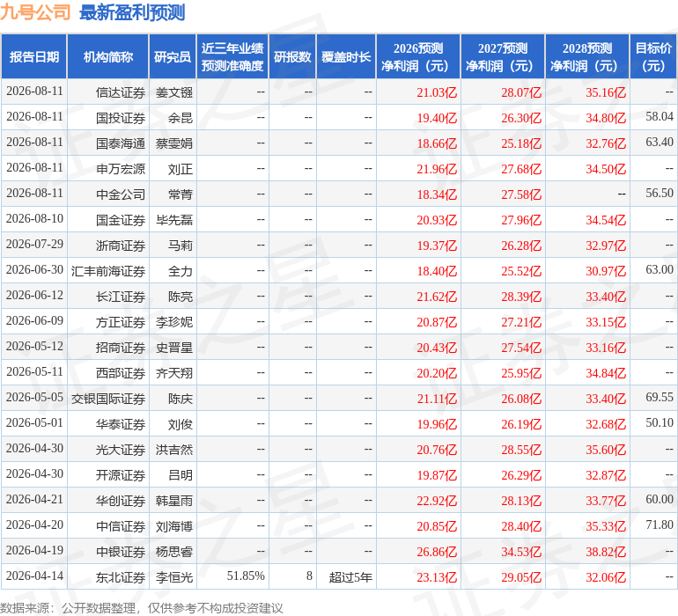Click the 数据来源 footer note
Image resolution: width=678 pixels, height=616 pixels.
142,608
